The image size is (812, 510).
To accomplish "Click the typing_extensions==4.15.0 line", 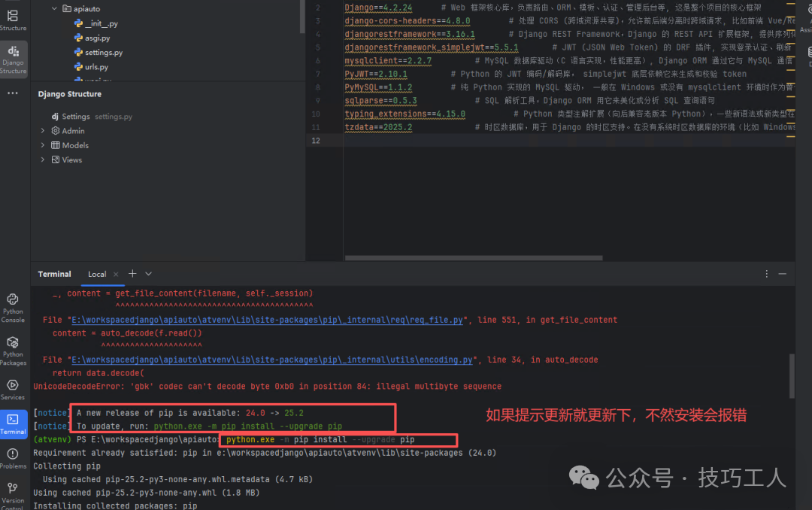I will pos(405,114).
